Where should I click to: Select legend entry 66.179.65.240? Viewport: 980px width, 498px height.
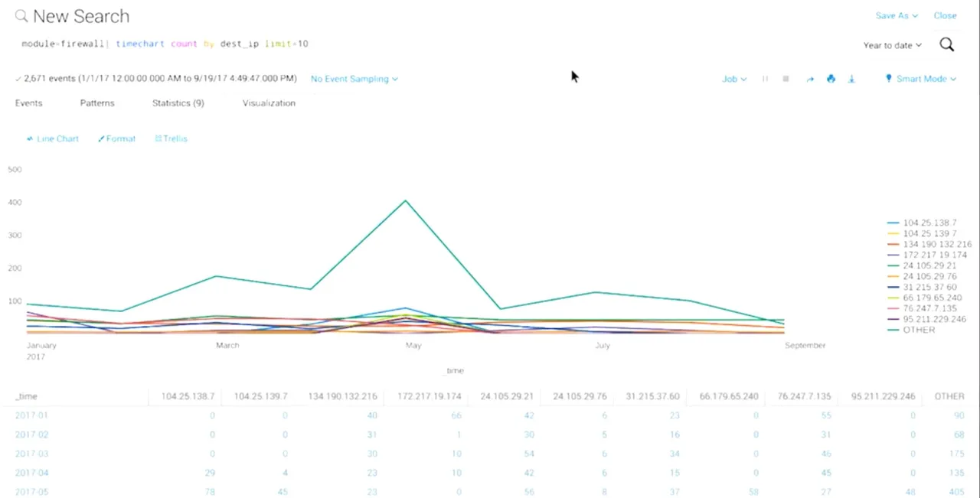[x=924, y=298]
